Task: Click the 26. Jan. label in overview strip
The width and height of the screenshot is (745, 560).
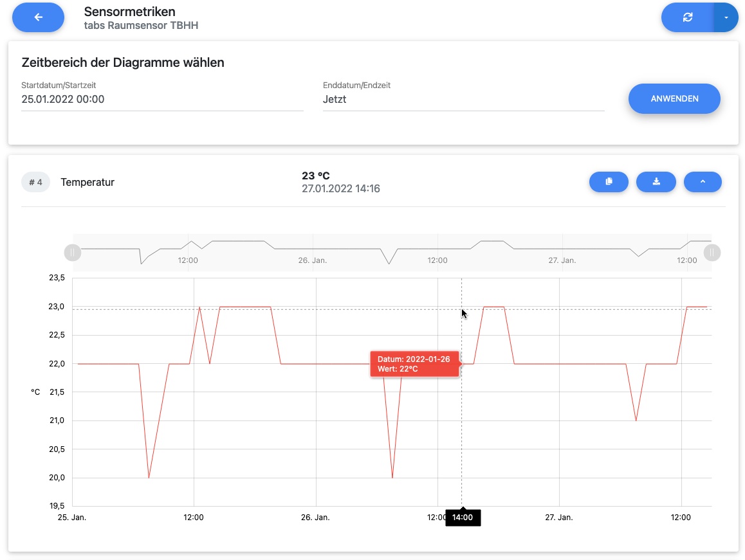Action: click(313, 260)
